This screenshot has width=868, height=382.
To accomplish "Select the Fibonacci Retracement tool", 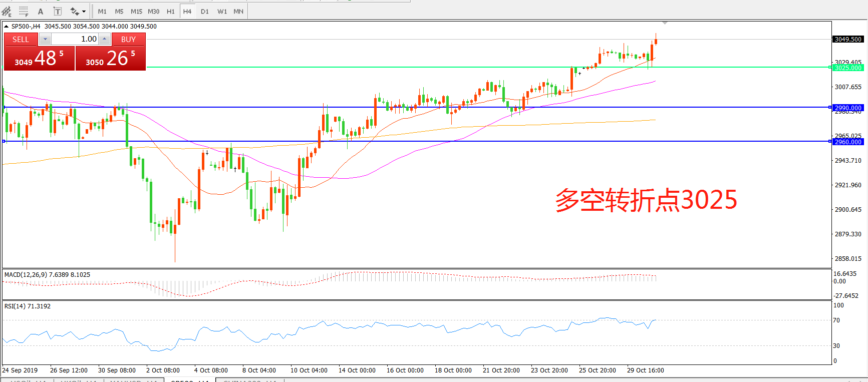I will click(24, 11).
